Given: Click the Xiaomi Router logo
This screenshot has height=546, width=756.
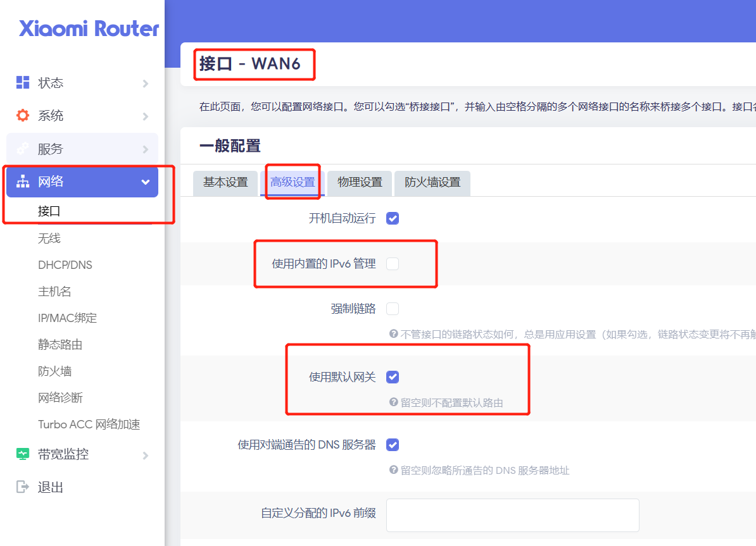Looking at the screenshot, I should tap(87, 28).
